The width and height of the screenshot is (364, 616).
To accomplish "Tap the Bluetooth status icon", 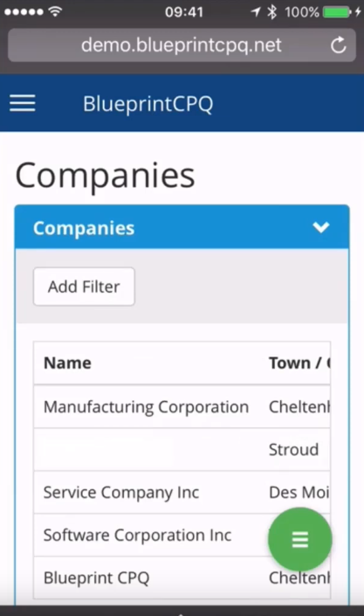I will [271, 11].
